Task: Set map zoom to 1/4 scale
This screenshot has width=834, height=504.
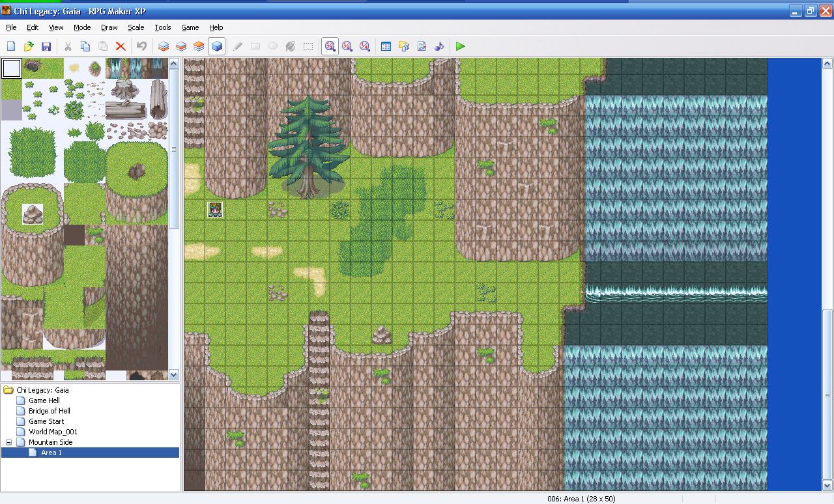Action: (365, 46)
